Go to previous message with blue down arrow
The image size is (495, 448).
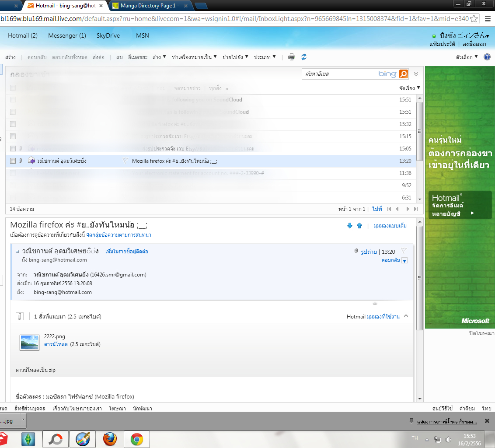(350, 226)
